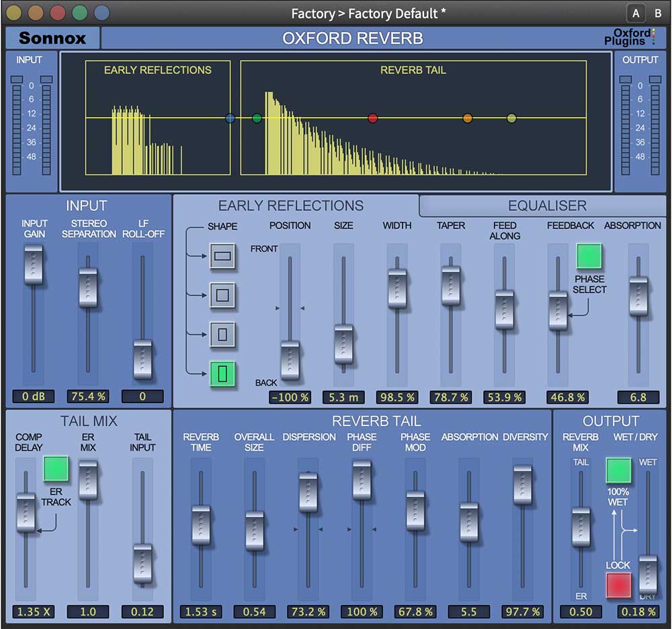This screenshot has width=672, height=629.
Task: Click the ER Size slider handle
Action: click(343, 345)
